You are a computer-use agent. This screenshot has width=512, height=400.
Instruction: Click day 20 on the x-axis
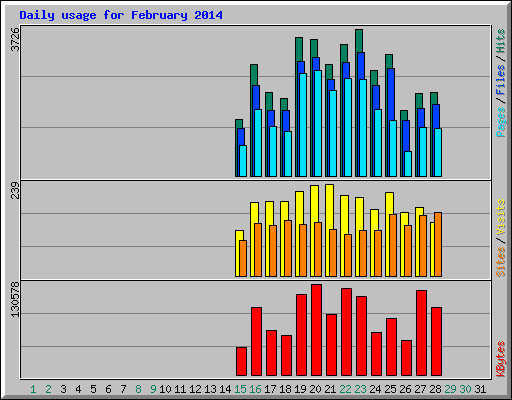[x=315, y=389]
